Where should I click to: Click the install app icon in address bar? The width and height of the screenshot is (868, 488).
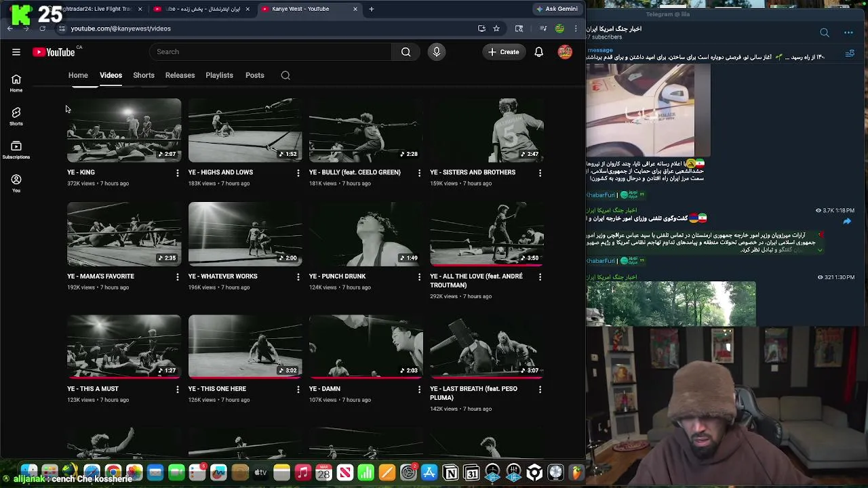tap(481, 28)
